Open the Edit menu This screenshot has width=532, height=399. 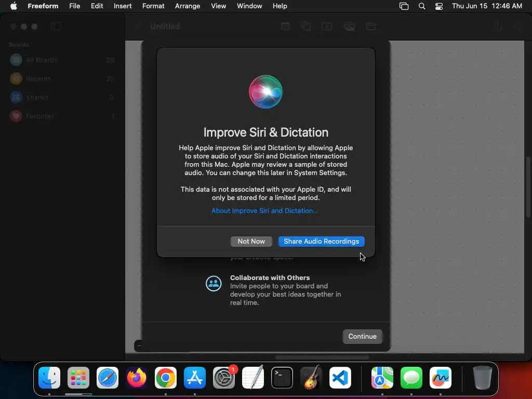coord(97,6)
